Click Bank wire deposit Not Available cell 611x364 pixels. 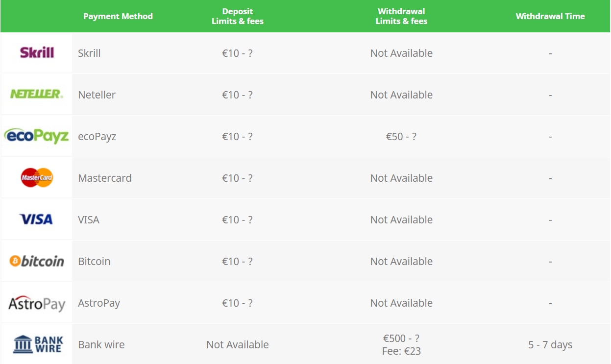pyautogui.click(x=238, y=344)
